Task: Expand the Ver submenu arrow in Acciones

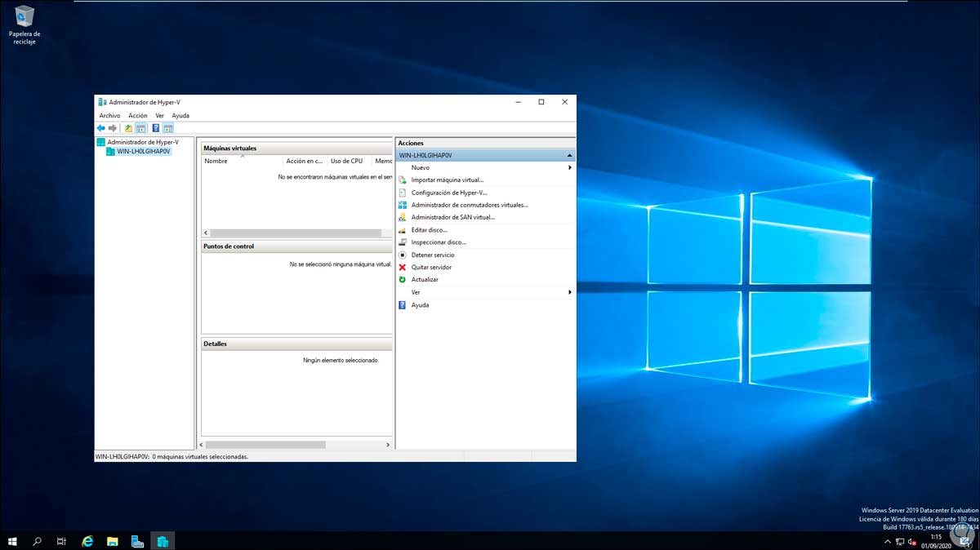Action: (570, 292)
